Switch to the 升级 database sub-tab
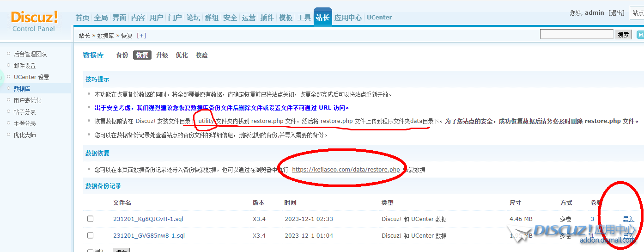This screenshot has height=252, width=644. (162, 55)
